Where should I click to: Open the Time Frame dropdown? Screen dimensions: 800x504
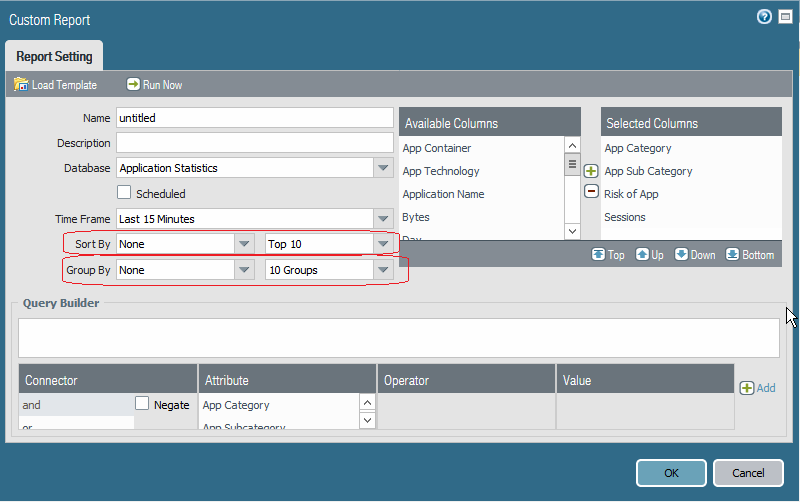(384, 218)
